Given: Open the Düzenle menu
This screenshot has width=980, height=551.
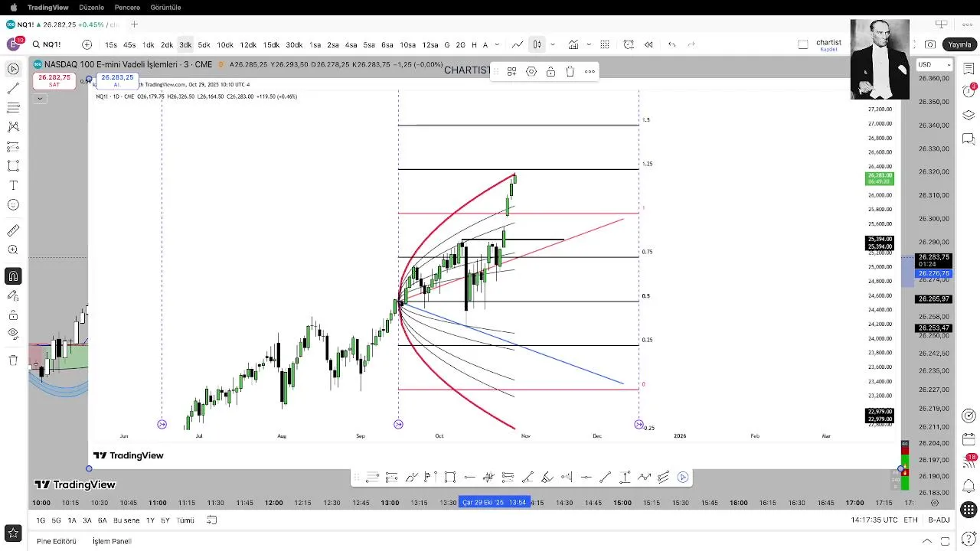Looking at the screenshot, I should pyautogui.click(x=91, y=7).
